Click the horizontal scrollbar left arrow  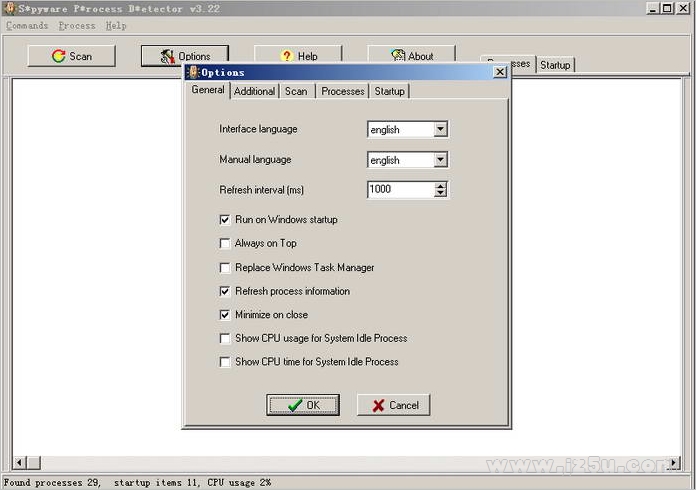[19, 462]
